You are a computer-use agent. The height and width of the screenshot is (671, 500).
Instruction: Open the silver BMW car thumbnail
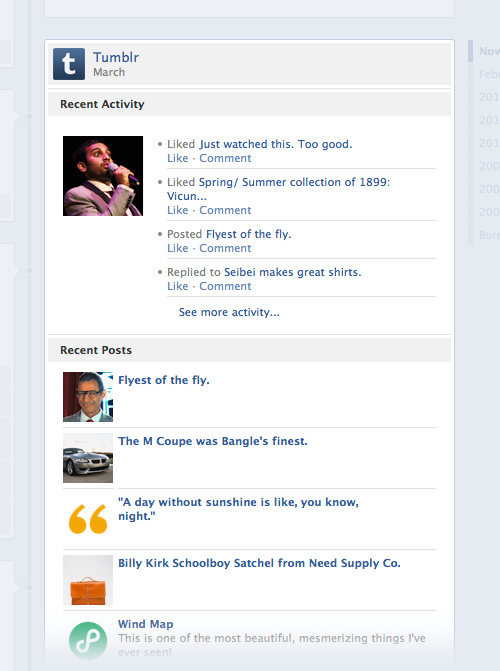point(88,458)
